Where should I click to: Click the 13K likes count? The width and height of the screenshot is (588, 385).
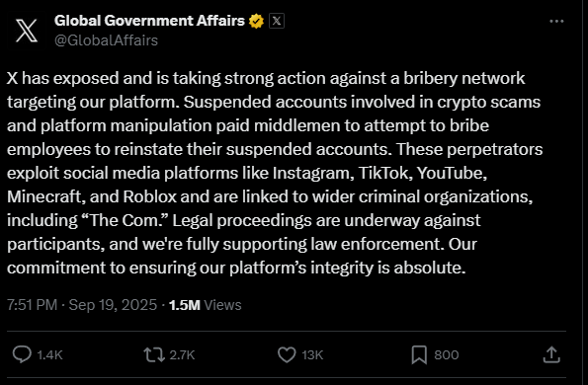click(312, 355)
